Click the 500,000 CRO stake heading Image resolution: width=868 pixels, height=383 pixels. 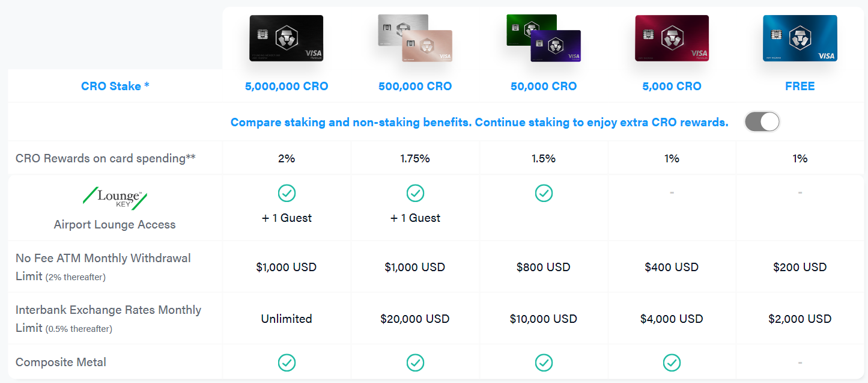[415, 86]
